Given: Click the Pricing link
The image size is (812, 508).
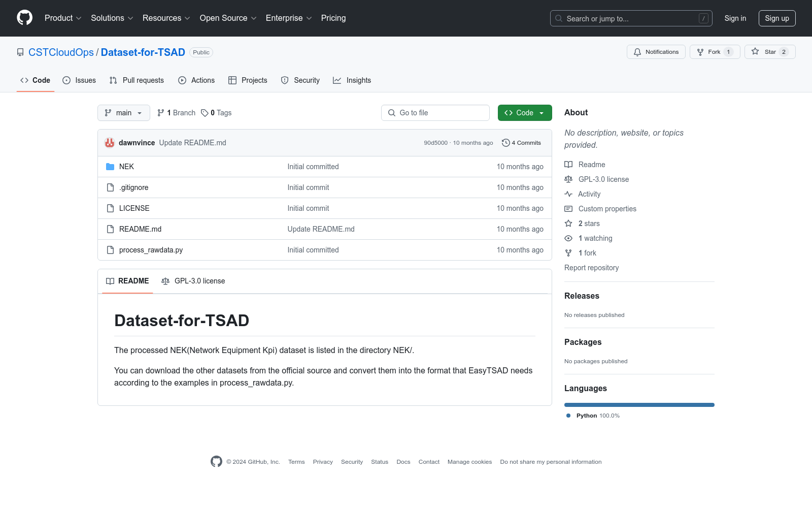Looking at the screenshot, I should pos(333,18).
